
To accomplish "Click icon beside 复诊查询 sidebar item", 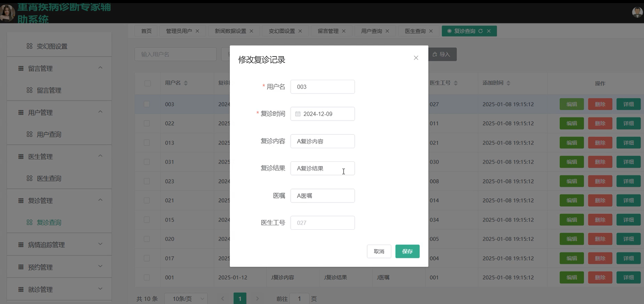I will [x=30, y=222].
